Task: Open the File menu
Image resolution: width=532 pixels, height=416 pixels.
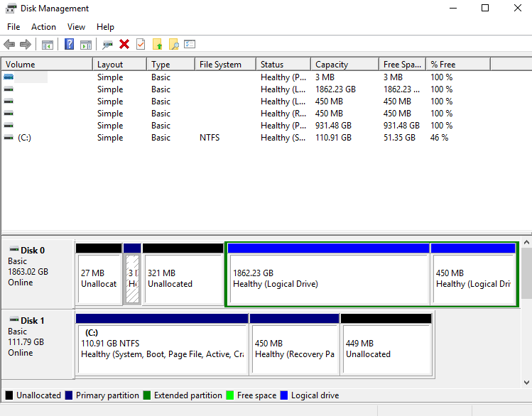Action: coord(13,27)
